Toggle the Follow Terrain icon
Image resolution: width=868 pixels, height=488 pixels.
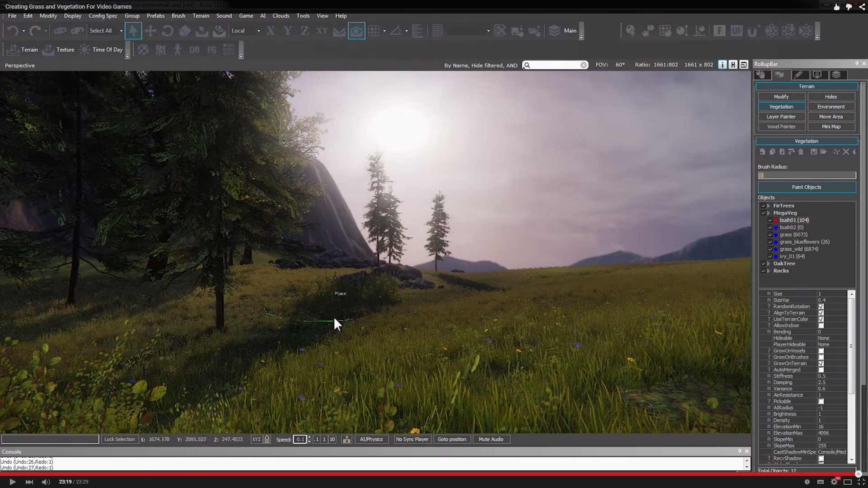tap(339, 31)
